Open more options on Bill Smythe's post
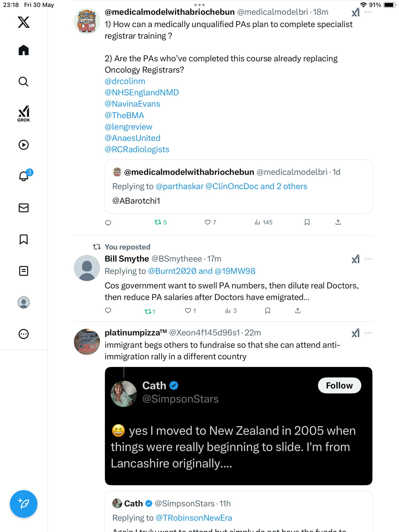This screenshot has width=399, height=532. pos(368,259)
